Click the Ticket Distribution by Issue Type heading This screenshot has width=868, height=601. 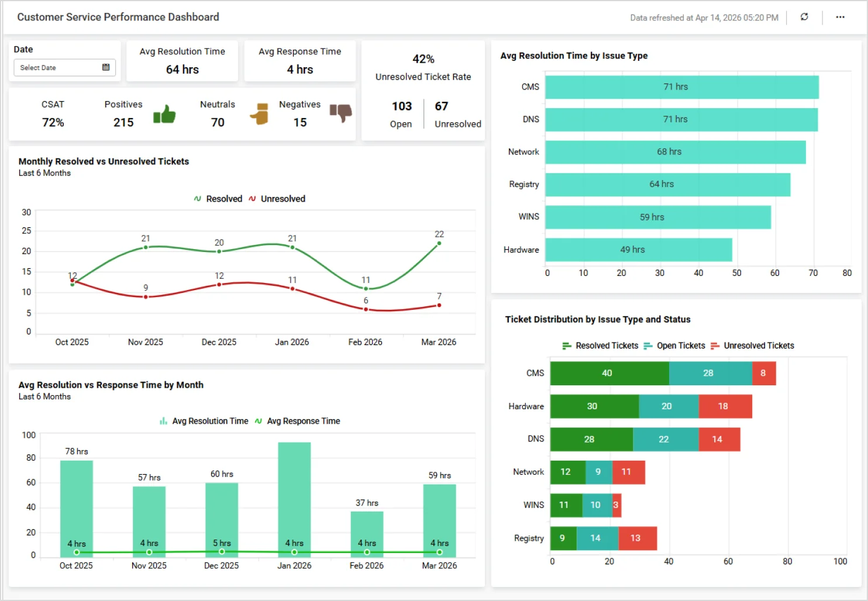(x=598, y=319)
